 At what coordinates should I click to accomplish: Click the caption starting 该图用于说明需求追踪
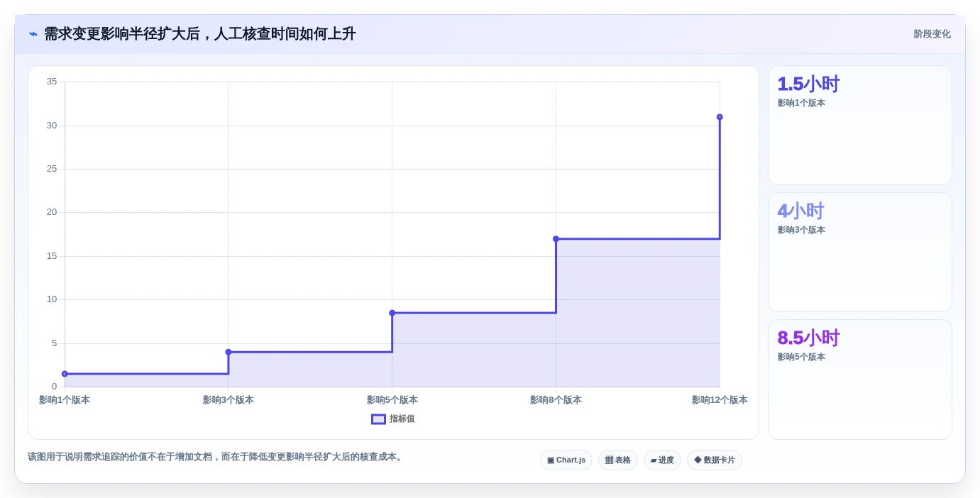(x=216, y=457)
